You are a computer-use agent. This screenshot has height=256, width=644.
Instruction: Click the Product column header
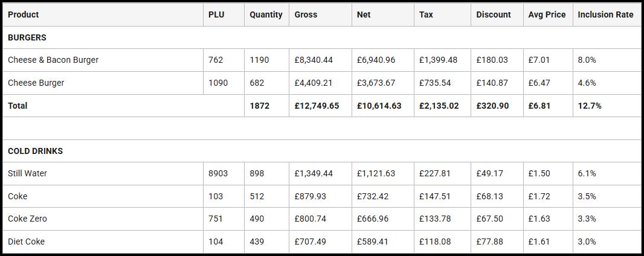point(24,14)
